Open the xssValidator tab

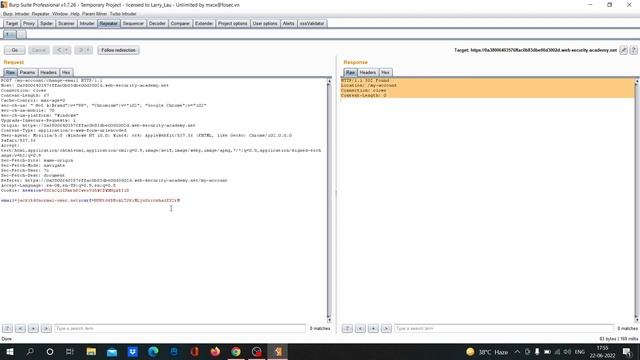(x=312, y=24)
